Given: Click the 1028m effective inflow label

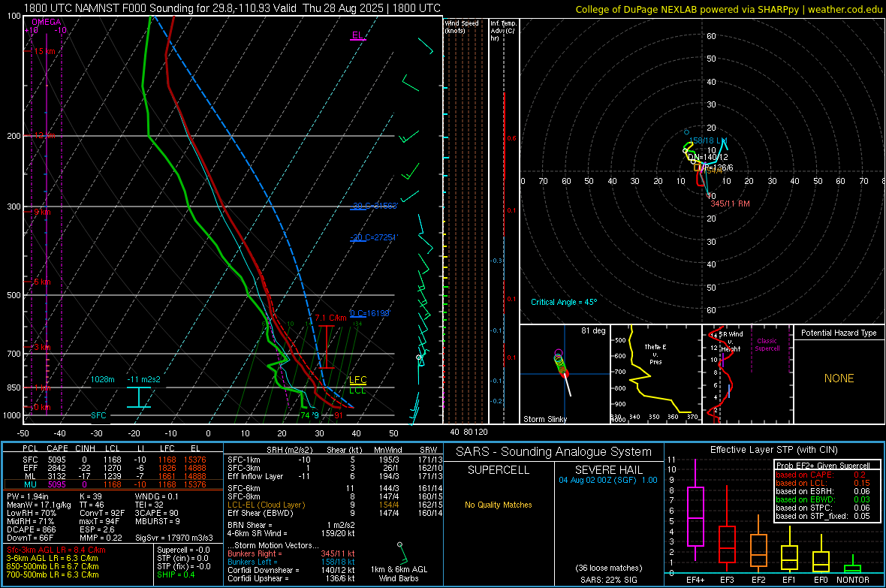Looking at the screenshot, I should pyautogui.click(x=102, y=379).
